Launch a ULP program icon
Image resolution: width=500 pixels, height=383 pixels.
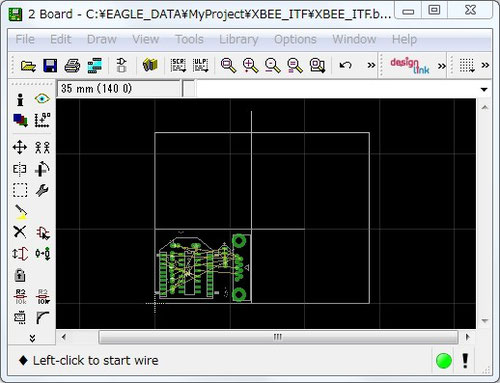pos(201,65)
